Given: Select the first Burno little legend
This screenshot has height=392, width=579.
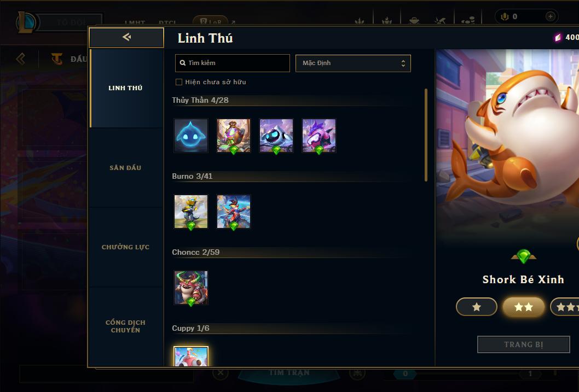Looking at the screenshot, I should pos(191,212).
